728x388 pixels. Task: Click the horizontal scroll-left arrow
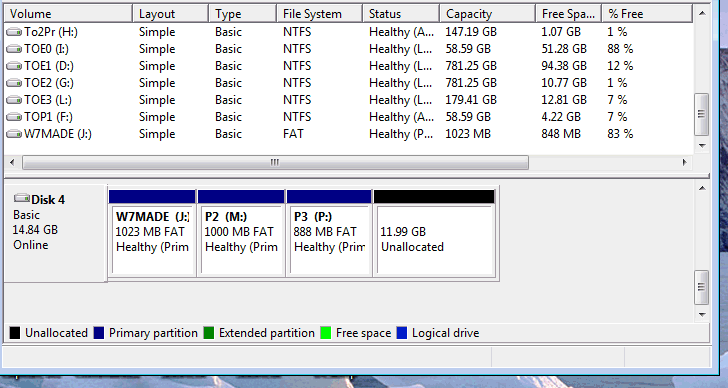tap(12, 162)
